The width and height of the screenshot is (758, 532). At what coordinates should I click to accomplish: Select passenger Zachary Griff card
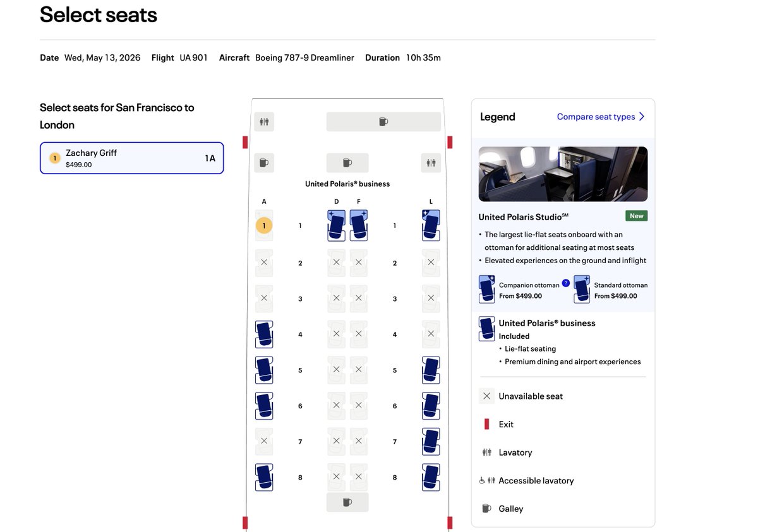click(x=131, y=158)
